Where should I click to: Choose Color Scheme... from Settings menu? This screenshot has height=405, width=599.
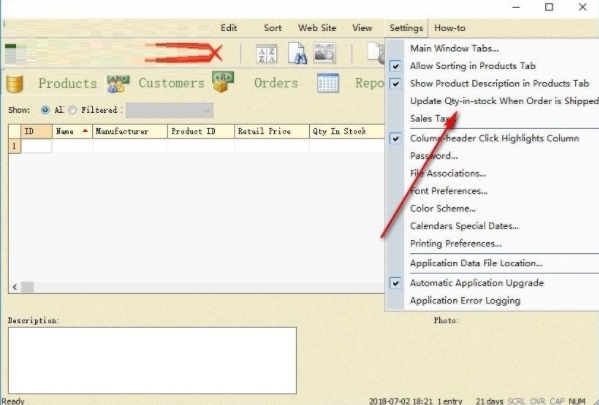coord(442,208)
